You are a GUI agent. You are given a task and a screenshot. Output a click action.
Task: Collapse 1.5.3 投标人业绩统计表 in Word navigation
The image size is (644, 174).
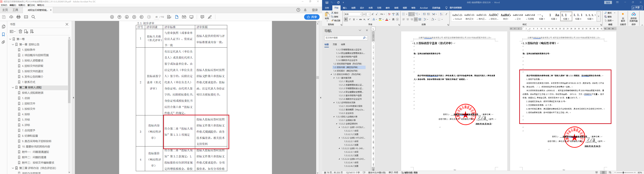tap(334, 117)
